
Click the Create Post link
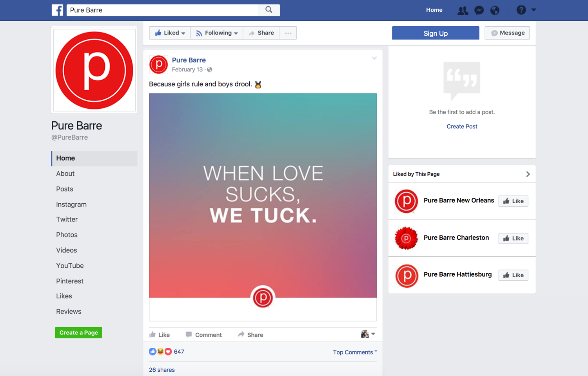pyautogui.click(x=462, y=126)
